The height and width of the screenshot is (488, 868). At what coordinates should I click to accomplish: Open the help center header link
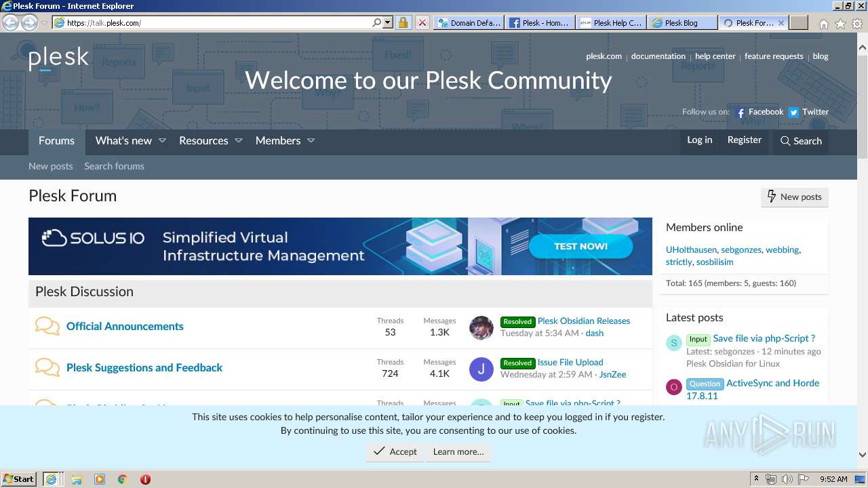coord(715,56)
